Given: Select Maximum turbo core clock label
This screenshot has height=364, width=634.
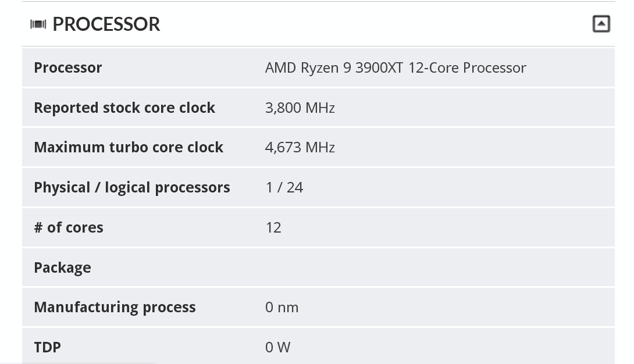Looking at the screenshot, I should pyautogui.click(x=129, y=148).
